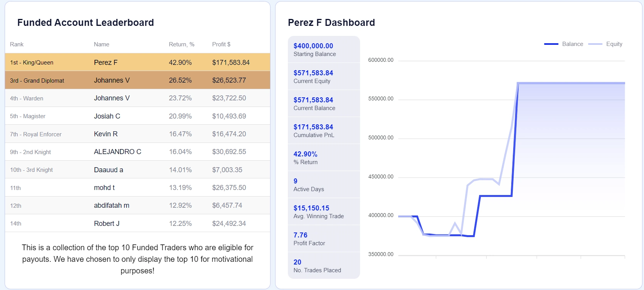Select the mohd t name cell
This screenshot has width=644, height=290.
pos(104,188)
